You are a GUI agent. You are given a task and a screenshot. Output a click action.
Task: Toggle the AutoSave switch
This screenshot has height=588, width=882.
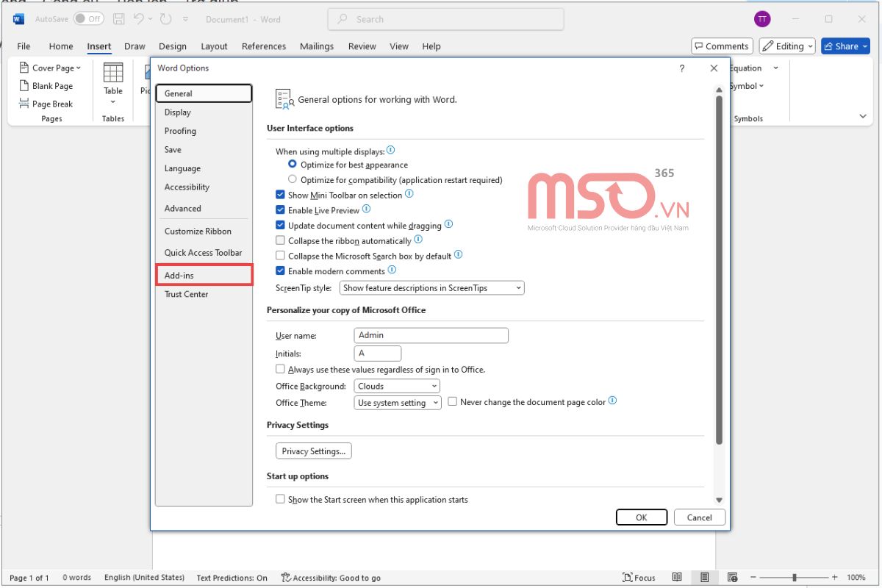[88, 19]
